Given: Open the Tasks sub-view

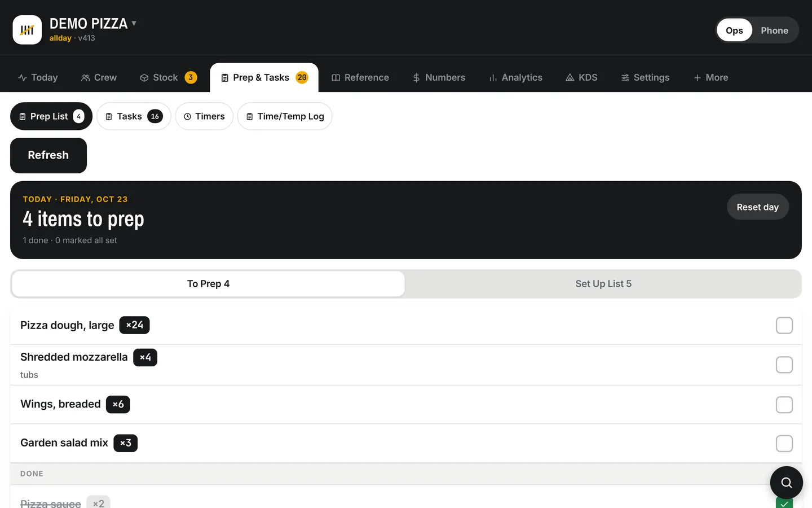Looking at the screenshot, I should pyautogui.click(x=134, y=116).
